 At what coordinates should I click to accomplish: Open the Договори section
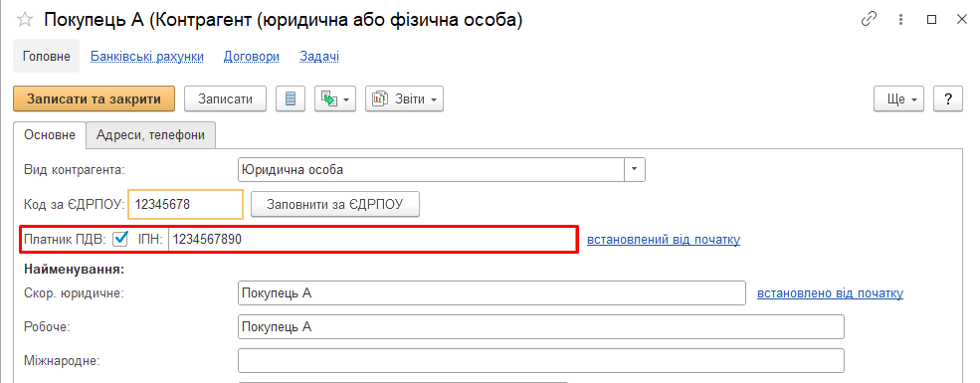252,57
